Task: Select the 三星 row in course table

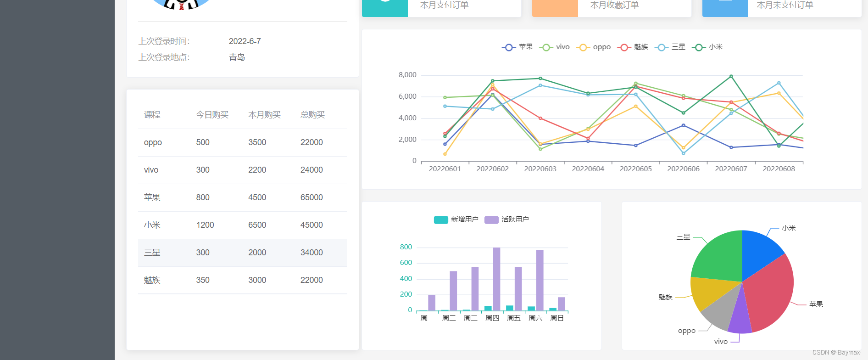Action: click(242, 253)
